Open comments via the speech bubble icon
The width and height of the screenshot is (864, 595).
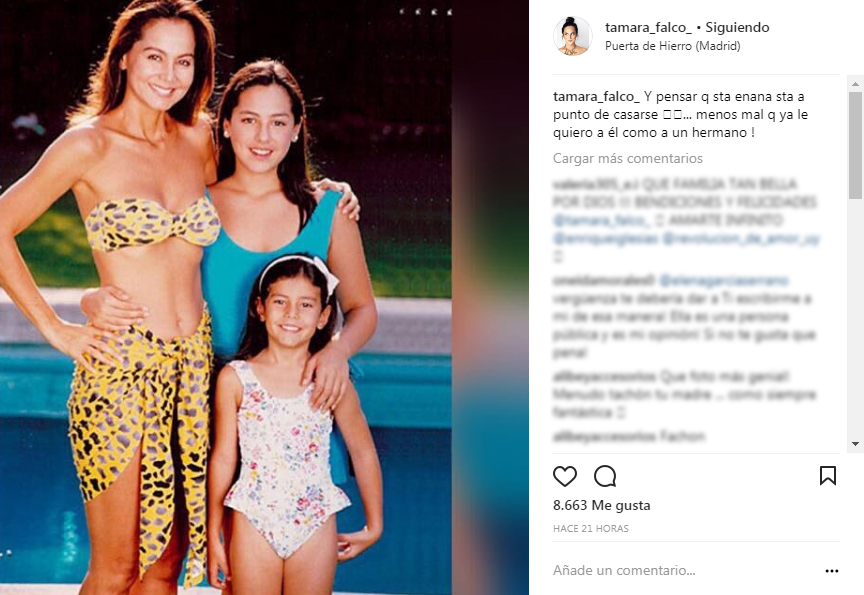pyautogui.click(x=605, y=476)
